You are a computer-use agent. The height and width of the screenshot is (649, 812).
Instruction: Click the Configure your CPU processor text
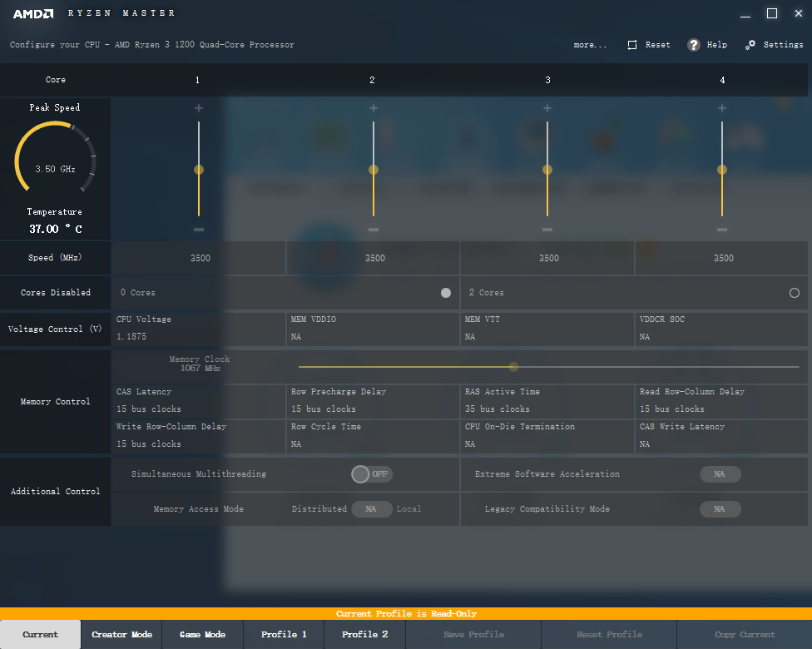[x=151, y=45]
